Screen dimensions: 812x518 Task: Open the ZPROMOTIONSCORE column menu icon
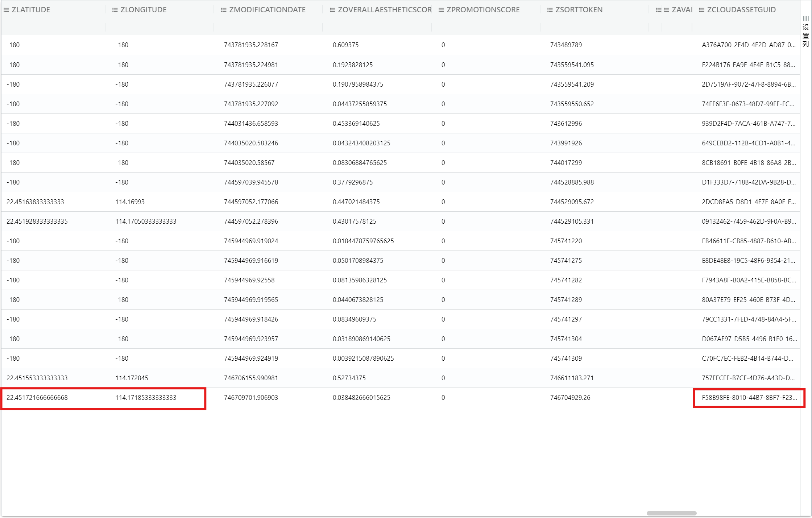click(441, 10)
